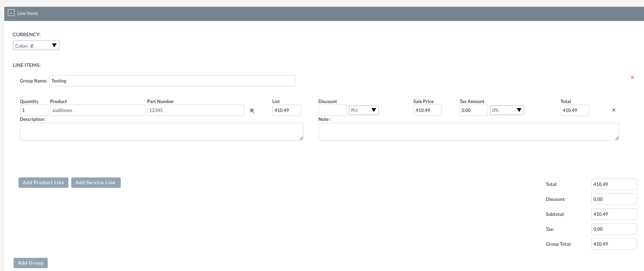Screen dimensions: 644x271
Task: Click the product select arrow icon
Action: point(252,111)
